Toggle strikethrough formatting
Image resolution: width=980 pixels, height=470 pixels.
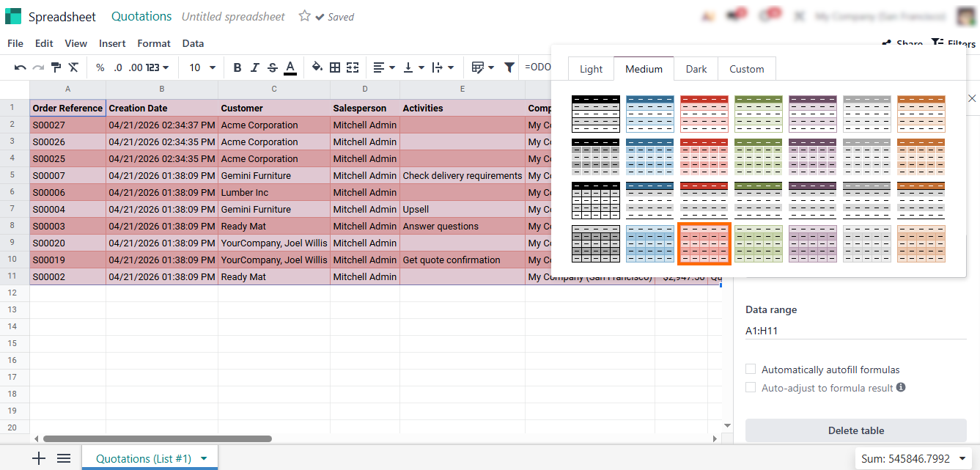272,67
